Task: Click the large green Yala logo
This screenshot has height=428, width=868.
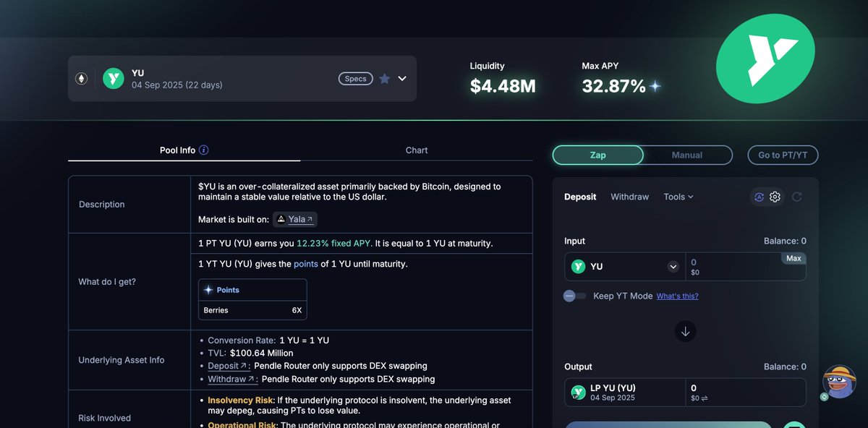Action: [765, 57]
